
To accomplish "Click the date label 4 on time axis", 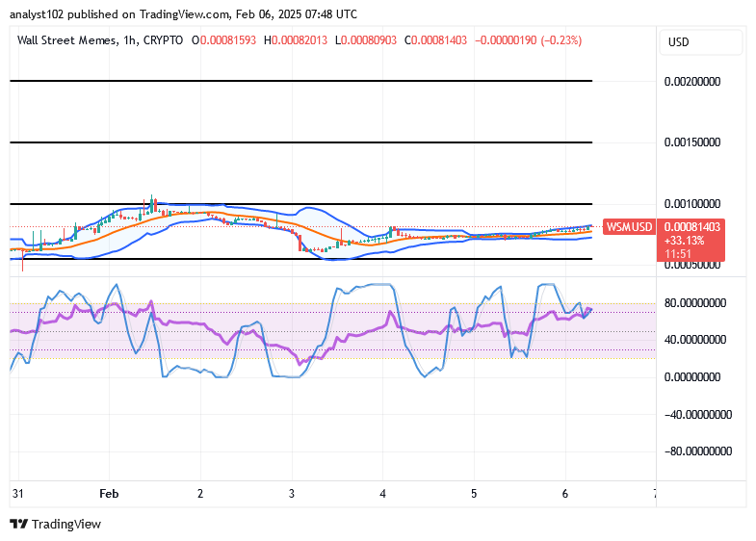I will pos(383,494).
